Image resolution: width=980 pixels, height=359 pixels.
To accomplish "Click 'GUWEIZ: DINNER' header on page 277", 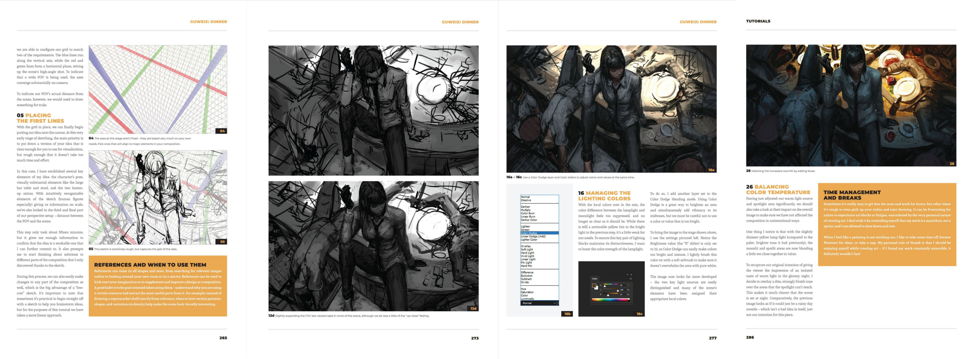I will (x=698, y=22).
